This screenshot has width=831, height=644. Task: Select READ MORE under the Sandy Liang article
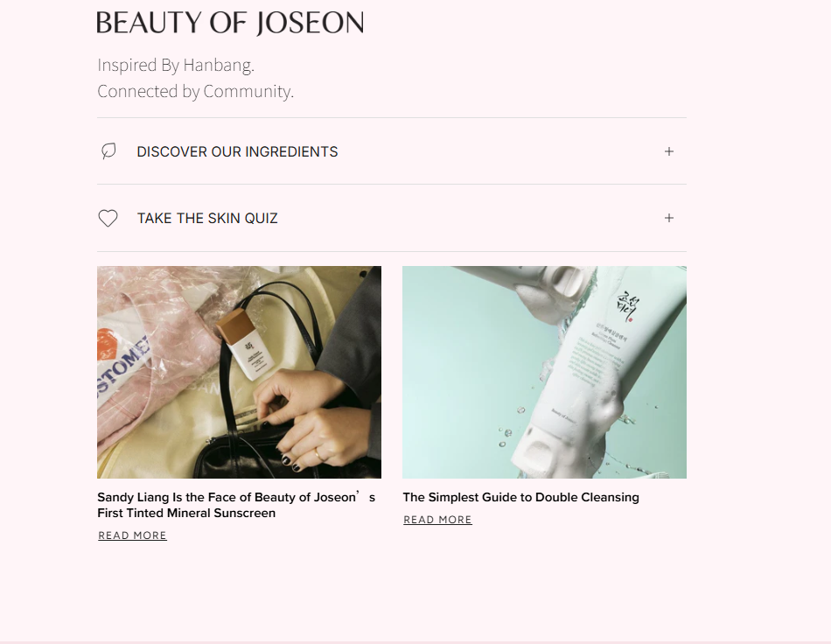[x=132, y=535]
